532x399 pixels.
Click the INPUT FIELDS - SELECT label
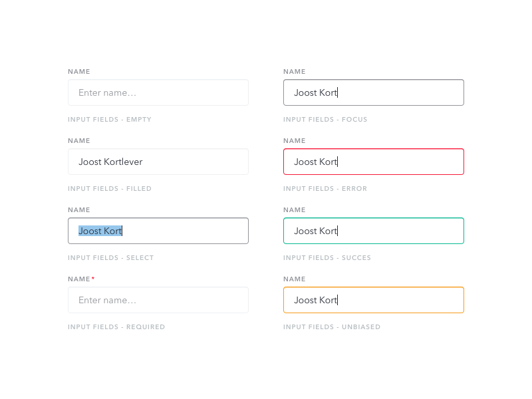(x=110, y=257)
